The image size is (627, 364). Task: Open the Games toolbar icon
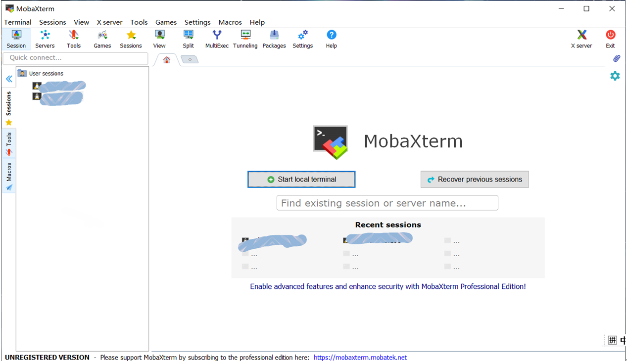102,39
